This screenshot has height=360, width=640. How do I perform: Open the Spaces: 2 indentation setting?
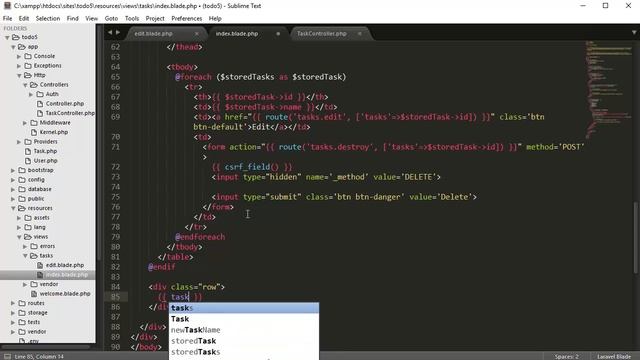567,356
